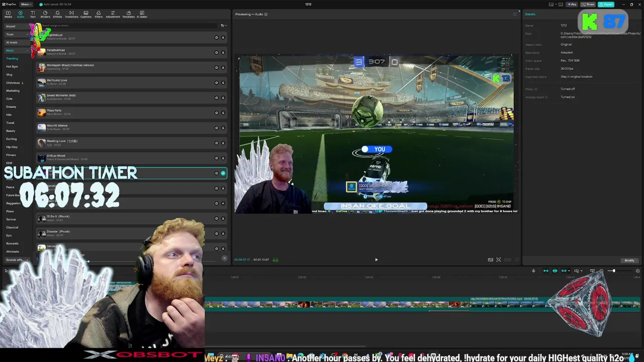Download Montagem Miau (Christmas Version)
This screenshot has height=362, width=644.
coord(223,67)
